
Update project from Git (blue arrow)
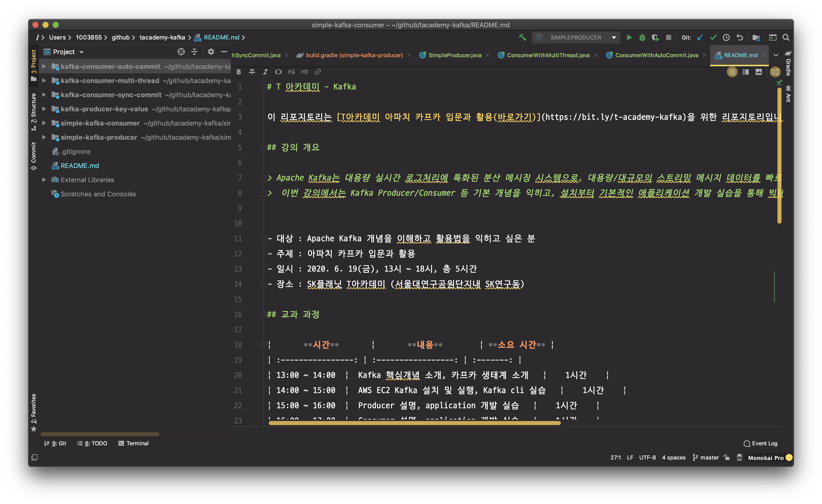click(700, 37)
